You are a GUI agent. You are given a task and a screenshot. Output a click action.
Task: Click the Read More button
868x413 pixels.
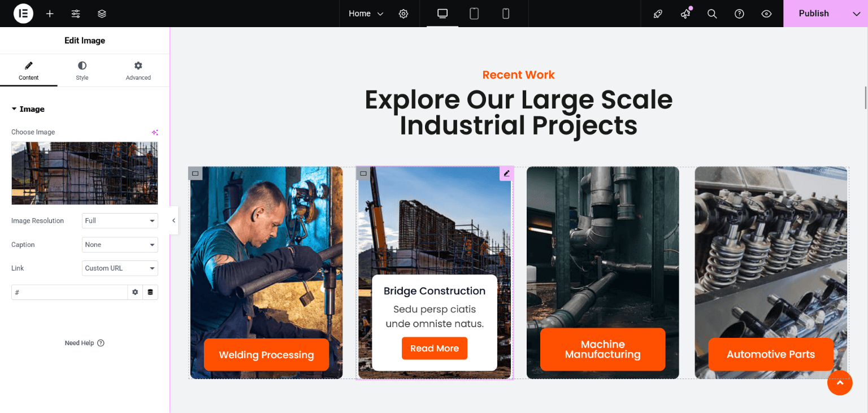tap(435, 348)
